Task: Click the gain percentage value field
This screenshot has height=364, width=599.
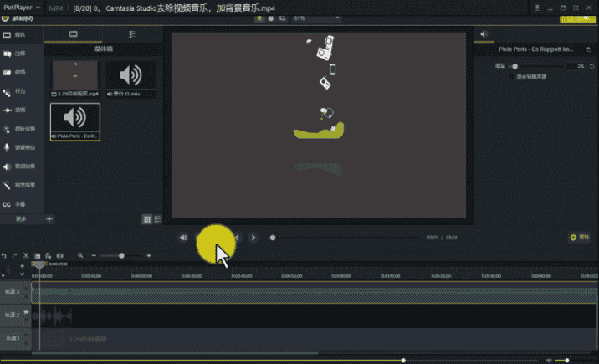Action: pos(576,66)
